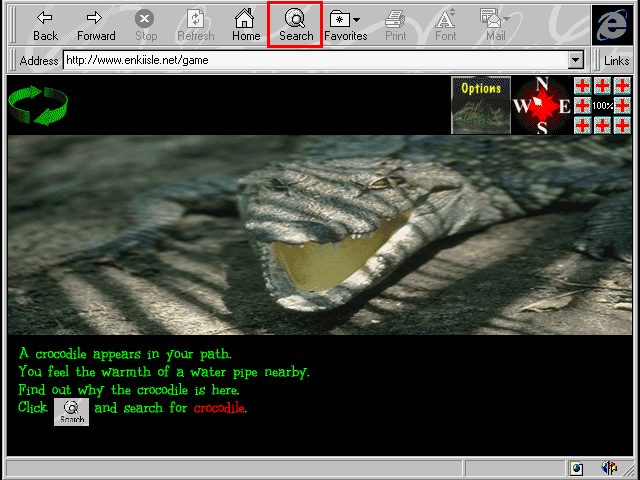The width and height of the screenshot is (640, 480).
Task: Go to the Home page button
Action: (x=246, y=26)
